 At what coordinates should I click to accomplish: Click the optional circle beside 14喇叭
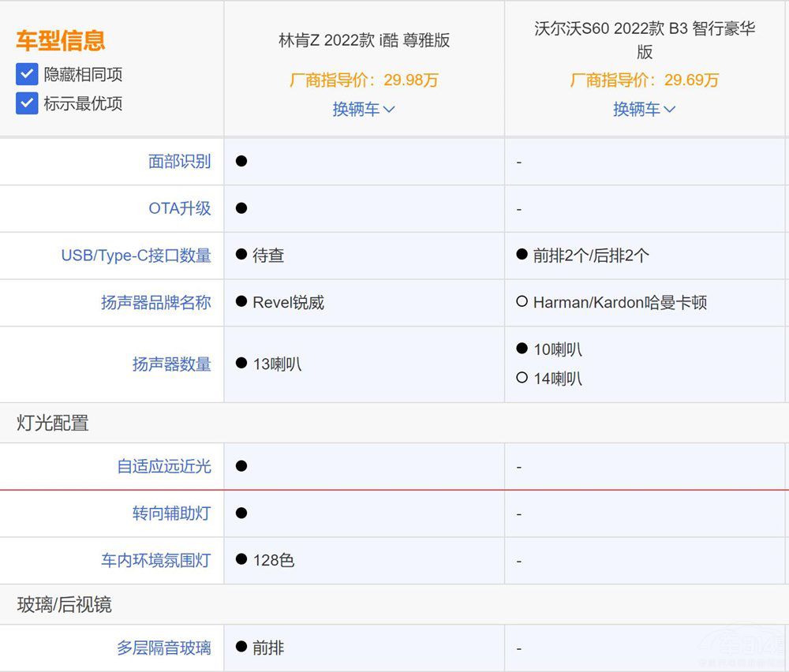pos(522,378)
